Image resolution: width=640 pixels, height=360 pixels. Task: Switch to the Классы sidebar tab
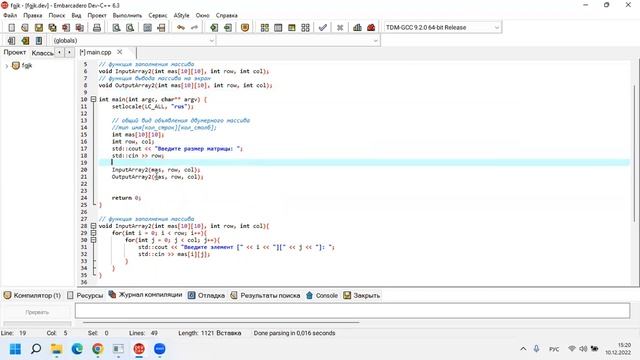pyautogui.click(x=42, y=53)
